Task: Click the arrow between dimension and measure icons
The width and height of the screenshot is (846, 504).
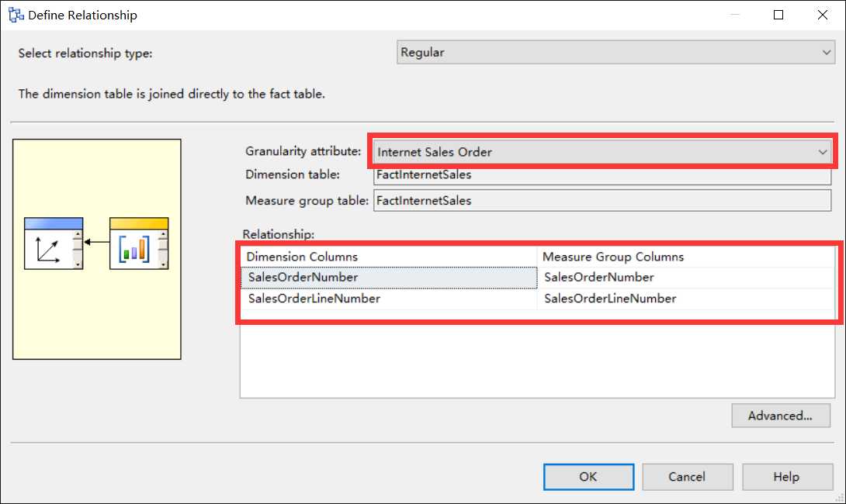Action: [x=96, y=242]
